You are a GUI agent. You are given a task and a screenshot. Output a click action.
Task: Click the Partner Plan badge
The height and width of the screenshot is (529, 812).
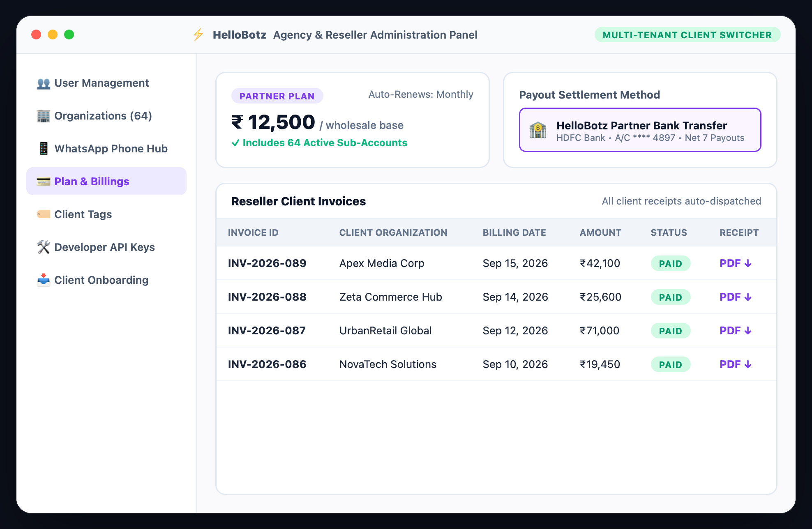277,96
